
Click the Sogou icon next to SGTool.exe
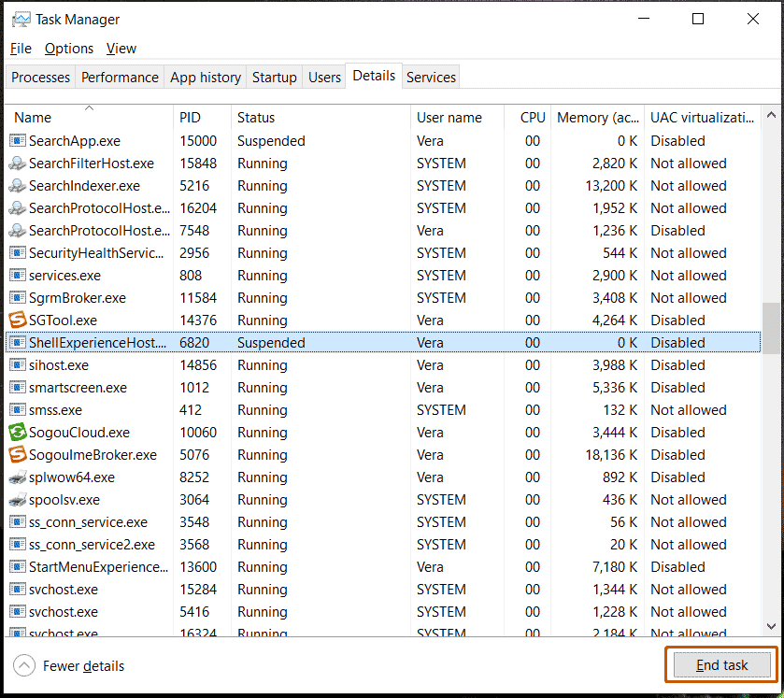click(16, 320)
